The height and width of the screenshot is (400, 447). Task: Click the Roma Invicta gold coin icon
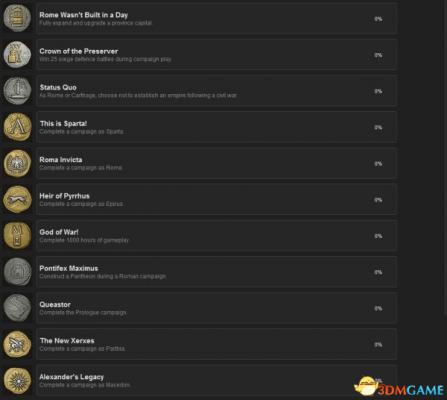17,163
